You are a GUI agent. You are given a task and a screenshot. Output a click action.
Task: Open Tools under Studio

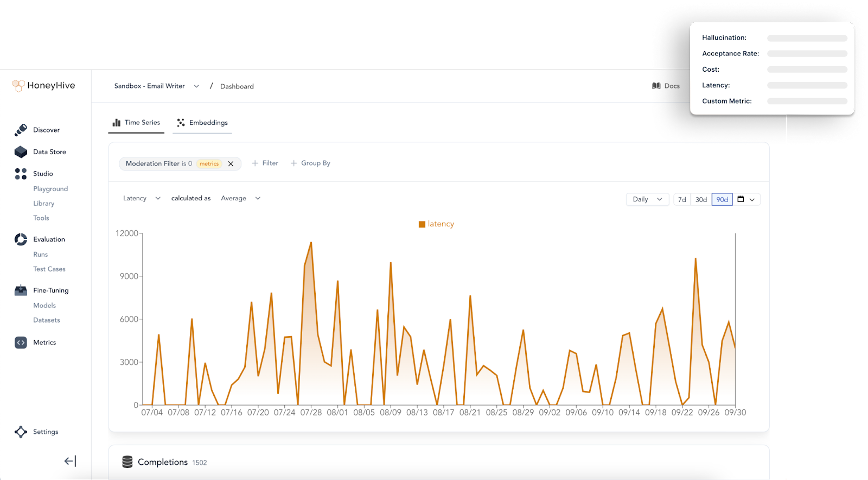(41, 218)
